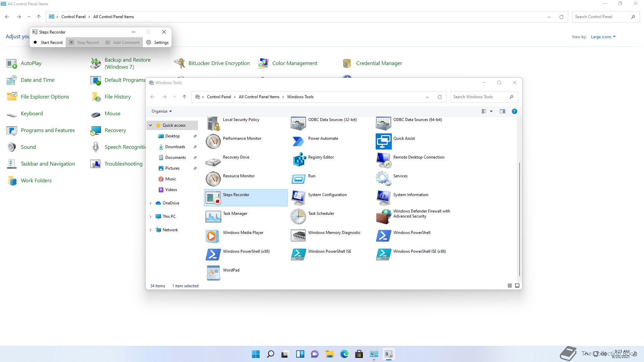Select Documents in the navigation pane
The image size is (644, 362).
tap(175, 158)
